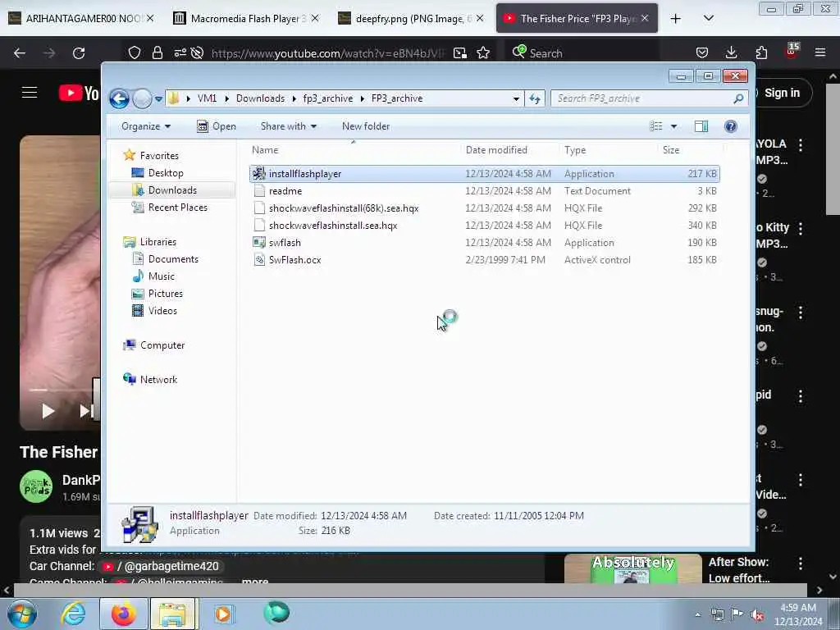840x630 pixels.
Task: Click the Absolutely video thumbnail
Action: click(x=632, y=569)
